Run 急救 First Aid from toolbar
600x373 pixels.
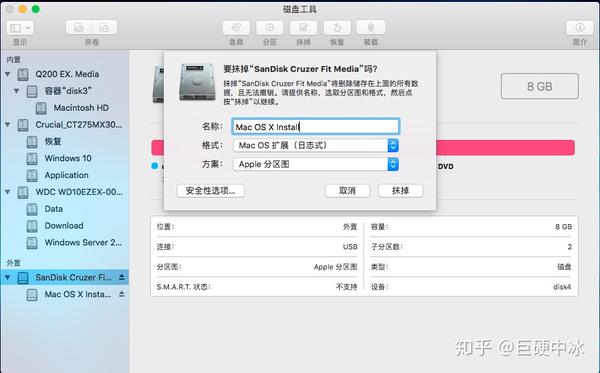click(x=236, y=28)
